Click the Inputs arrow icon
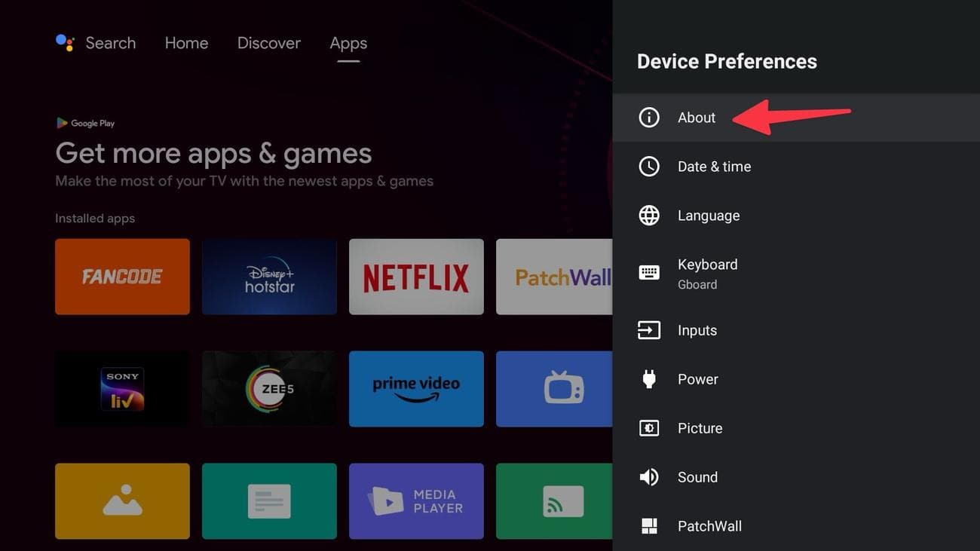This screenshot has width=980, height=551. tap(649, 329)
